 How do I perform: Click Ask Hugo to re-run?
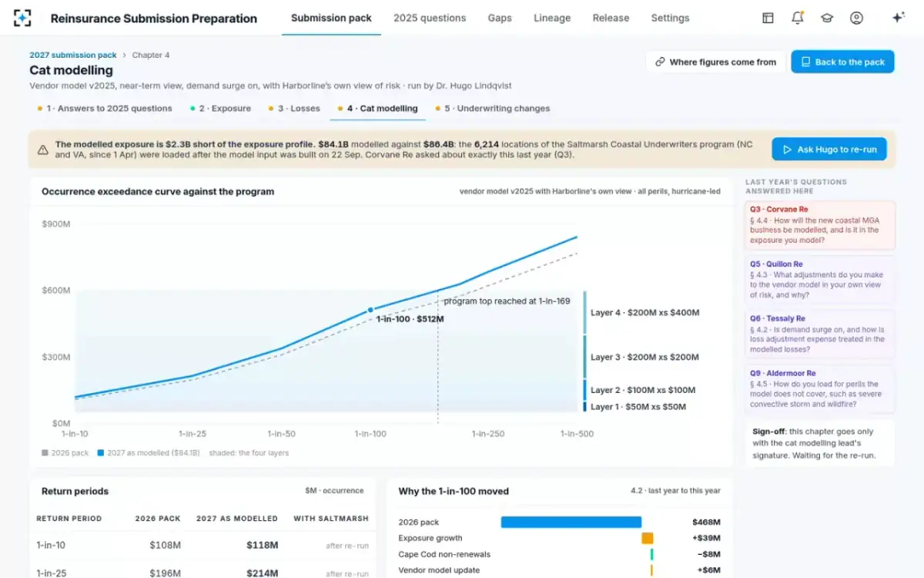[829, 150]
